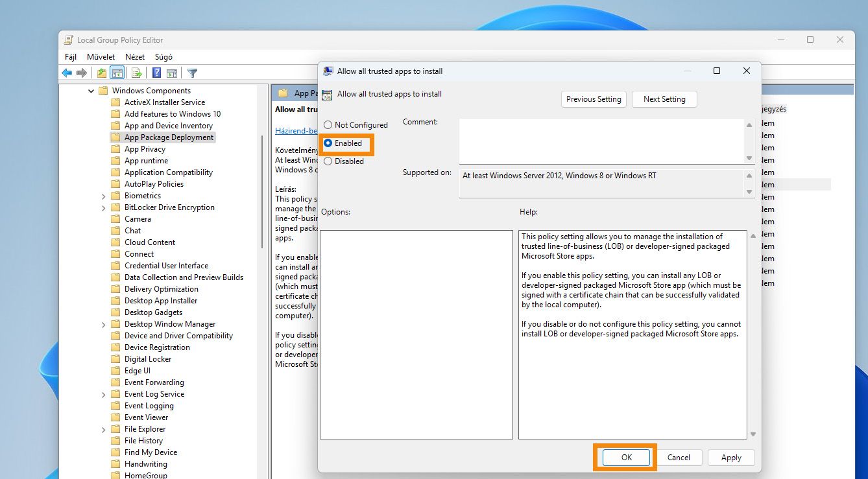Expand the Event Log Service node

[104, 394]
